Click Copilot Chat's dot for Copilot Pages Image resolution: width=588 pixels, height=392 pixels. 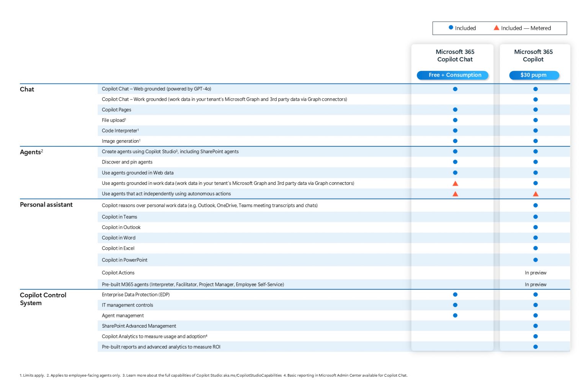455,110
